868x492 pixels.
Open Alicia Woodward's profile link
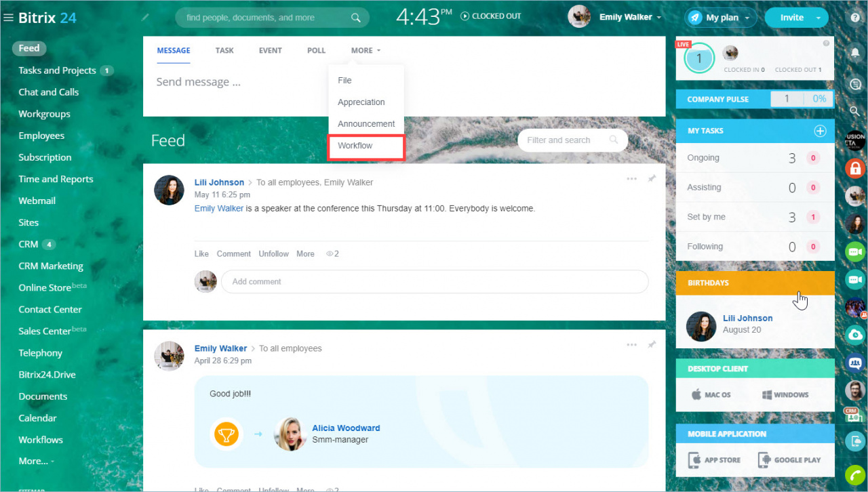point(346,428)
